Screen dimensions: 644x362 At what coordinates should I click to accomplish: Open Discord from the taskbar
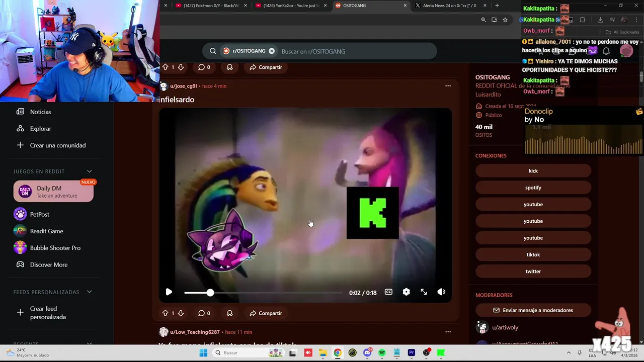coord(367,353)
